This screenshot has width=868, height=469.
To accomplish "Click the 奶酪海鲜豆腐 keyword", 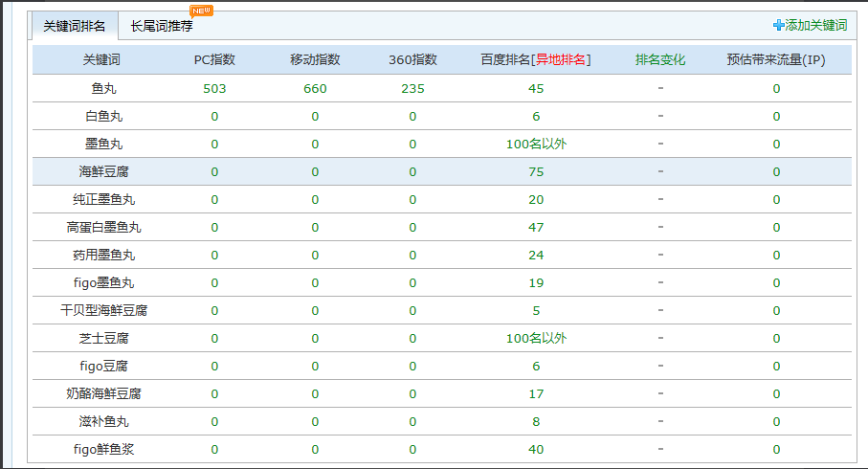I will click(x=102, y=393).
